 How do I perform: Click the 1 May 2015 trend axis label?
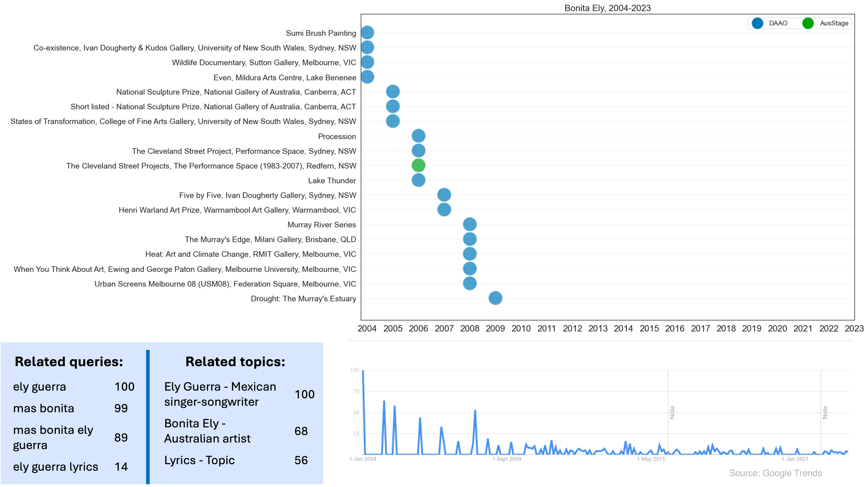click(x=651, y=459)
